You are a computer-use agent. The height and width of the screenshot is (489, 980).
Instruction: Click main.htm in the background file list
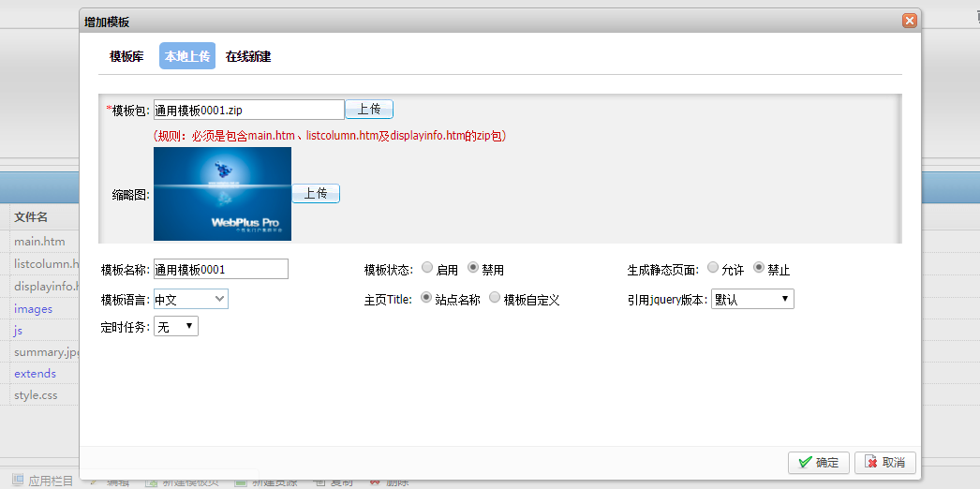pyautogui.click(x=39, y=241)
